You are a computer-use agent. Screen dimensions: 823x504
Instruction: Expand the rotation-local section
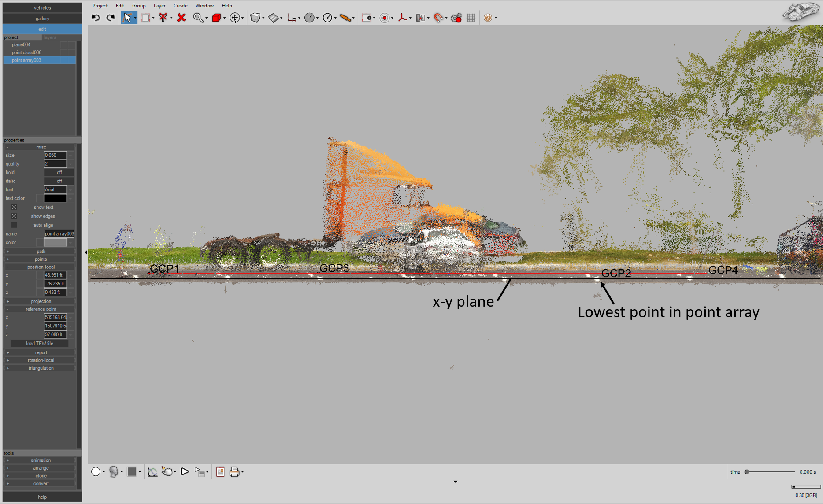(8, 360)
